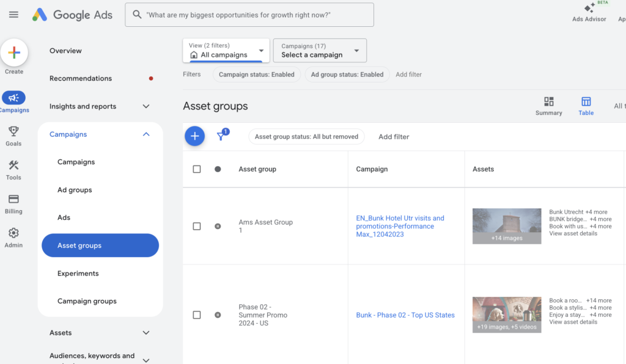Open the Admin settings section
Image resolution: width=626 pixels, height=364 pixels.
click(13, 237)
